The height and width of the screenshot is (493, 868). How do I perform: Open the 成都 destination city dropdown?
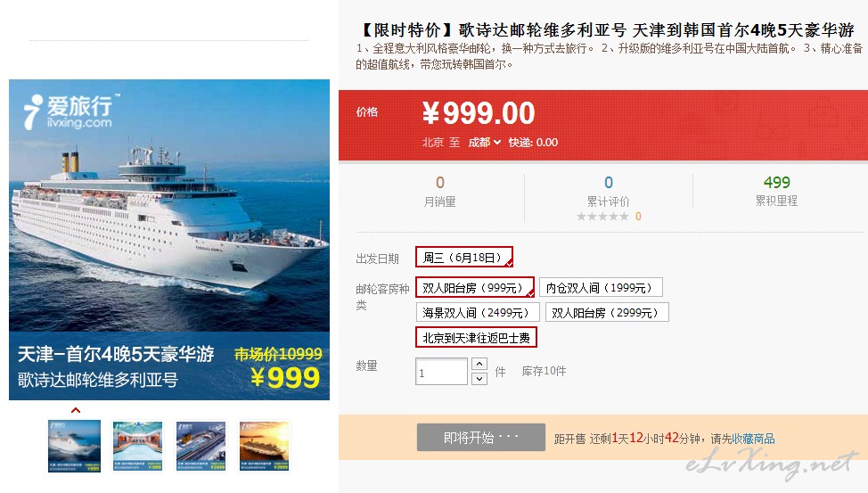pos(485,143)
